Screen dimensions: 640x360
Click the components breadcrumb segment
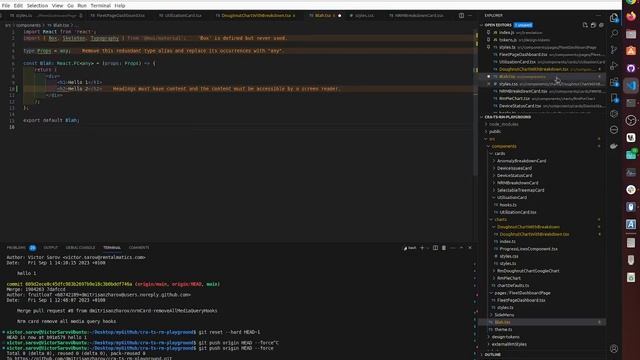pos(28,25)
